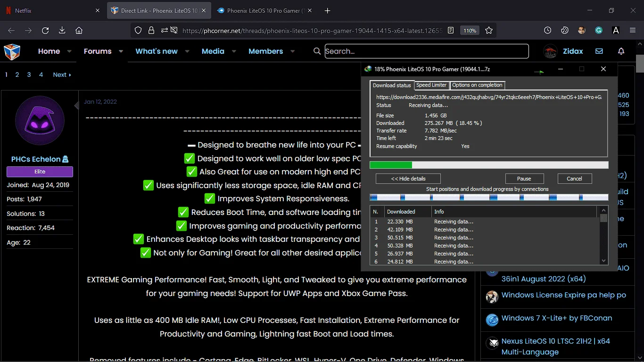Open the Grammarly extension icon

click(599, 30)
